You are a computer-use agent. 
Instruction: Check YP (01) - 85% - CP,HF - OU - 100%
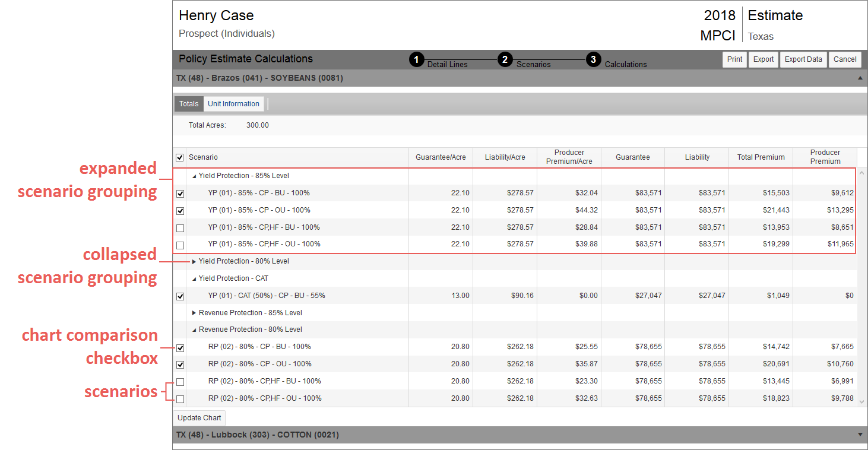pos(180,245)
